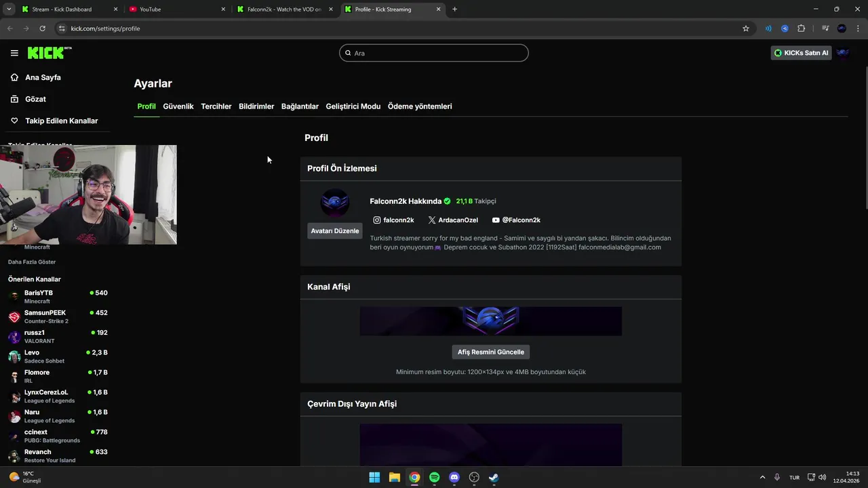This screenshot has height=488, width=868.
Task: Click the X icon next to ArdacanOzel
Action: pyautogui.click(x=432, y=220)
